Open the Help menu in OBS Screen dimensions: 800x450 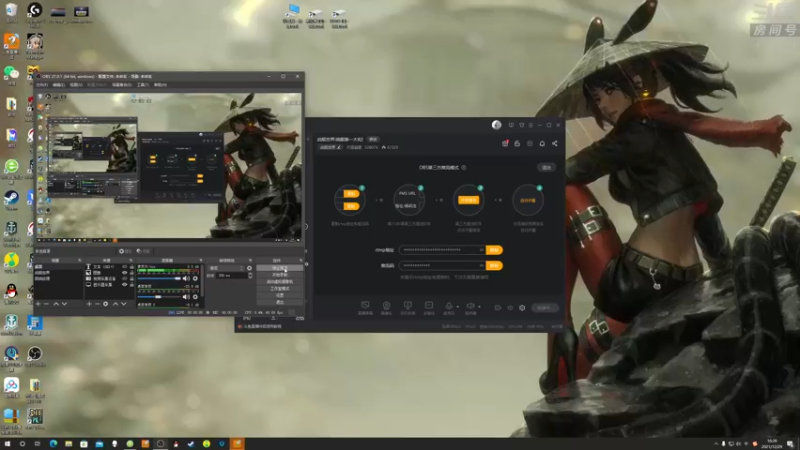pos(160,85)
